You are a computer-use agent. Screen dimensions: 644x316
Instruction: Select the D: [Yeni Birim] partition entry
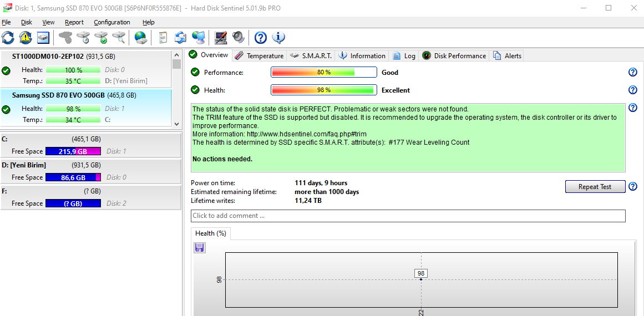[90, 171]
